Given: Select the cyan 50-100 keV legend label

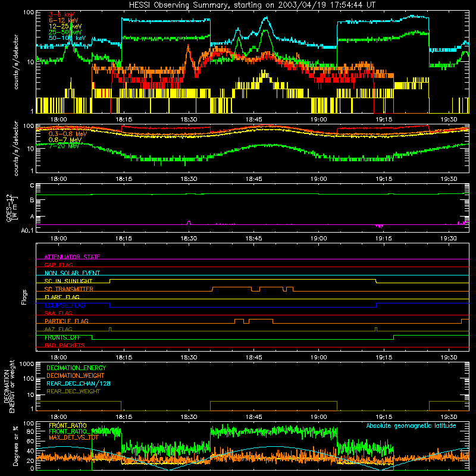Looking at the screenshot, I should point(67,38).
